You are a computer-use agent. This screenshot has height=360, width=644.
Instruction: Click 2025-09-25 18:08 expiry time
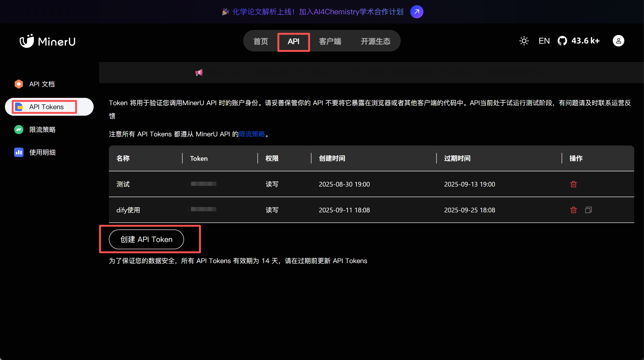coord(469,210)
